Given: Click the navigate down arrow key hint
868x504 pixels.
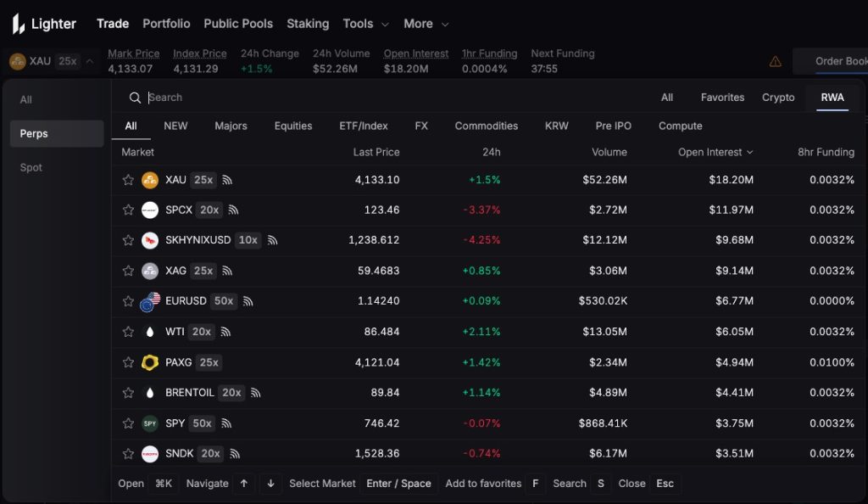Looking at the screenshot, I should point(270,484).
